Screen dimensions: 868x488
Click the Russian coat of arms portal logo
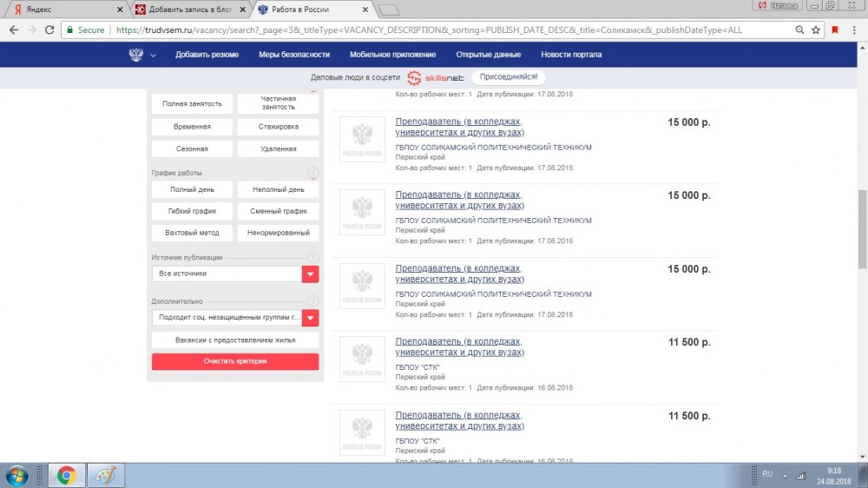tap(136, 55)
